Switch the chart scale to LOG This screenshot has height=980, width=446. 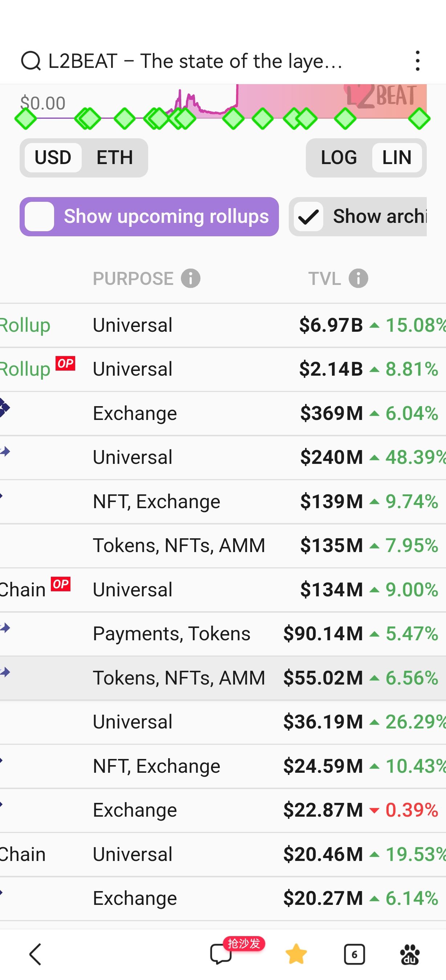tap(339, 158)
